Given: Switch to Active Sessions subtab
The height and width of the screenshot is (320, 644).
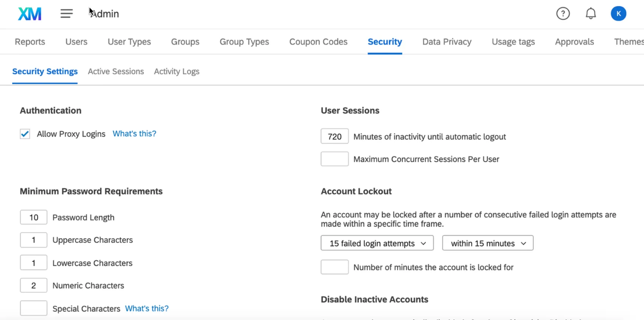Looking at the screenshot, I should pos(116,72).
